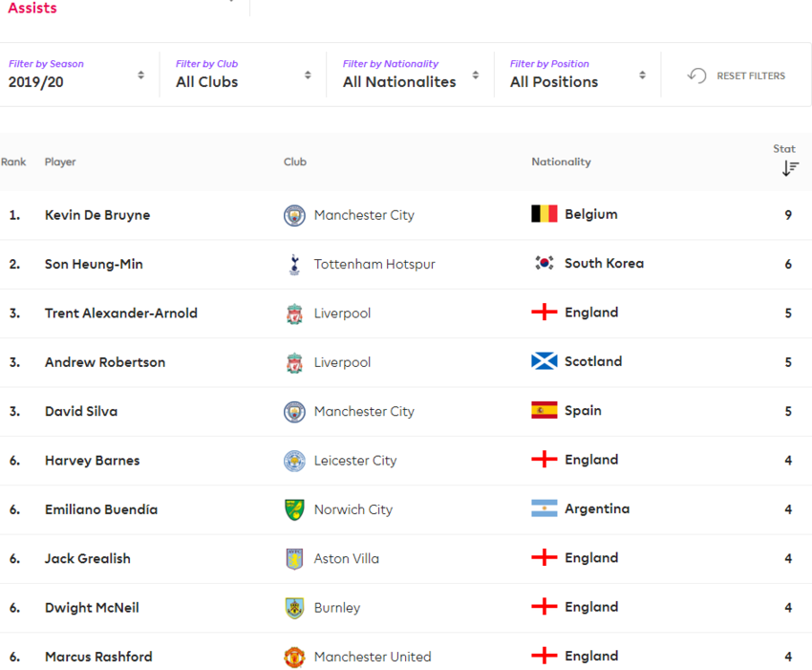Click the Liverpool crest next to Trent Alexander-Arnold
Viewport: 812px width, 670px height.
pyautogui.click(x=294, y=313)
